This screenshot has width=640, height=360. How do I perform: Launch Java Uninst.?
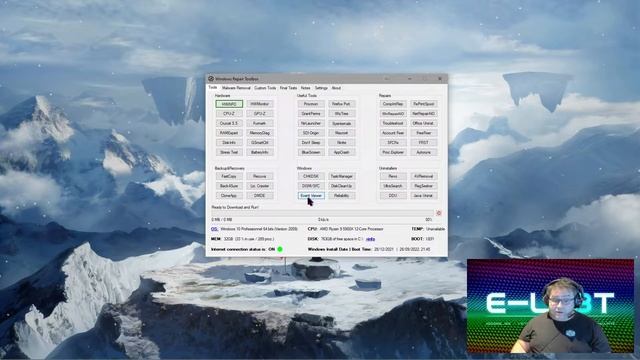[x=424, y=196]
